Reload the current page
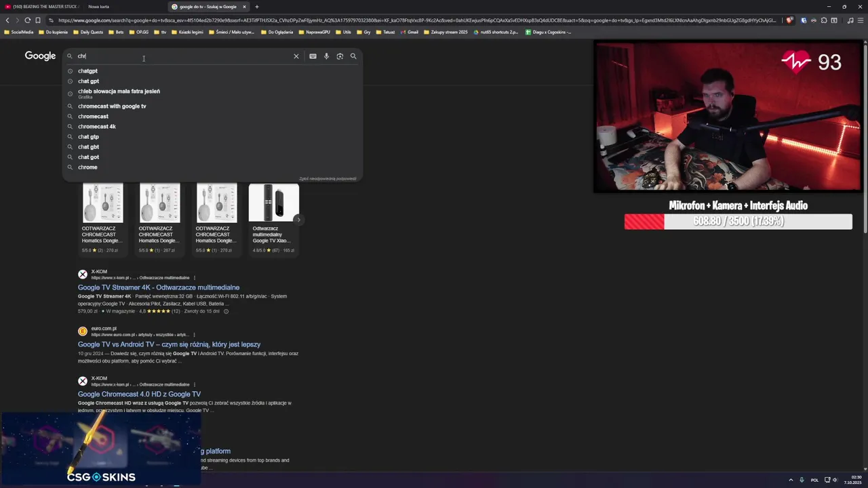Screen dimensions: 868x488 [28, 20]
